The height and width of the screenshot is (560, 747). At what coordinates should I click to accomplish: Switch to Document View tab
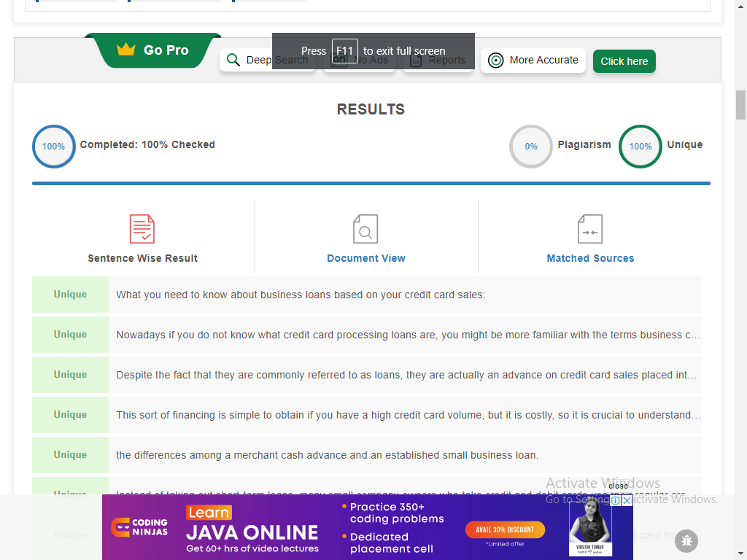click(x=366, y=237)
